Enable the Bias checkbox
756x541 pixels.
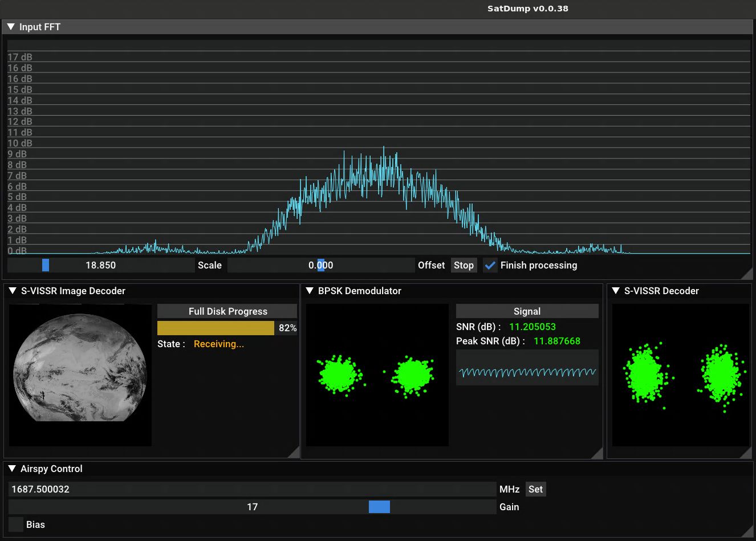(x=16, y=524)
